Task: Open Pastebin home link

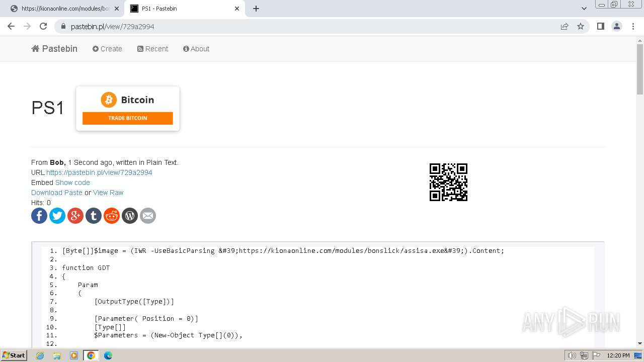Action: (54, 49)
